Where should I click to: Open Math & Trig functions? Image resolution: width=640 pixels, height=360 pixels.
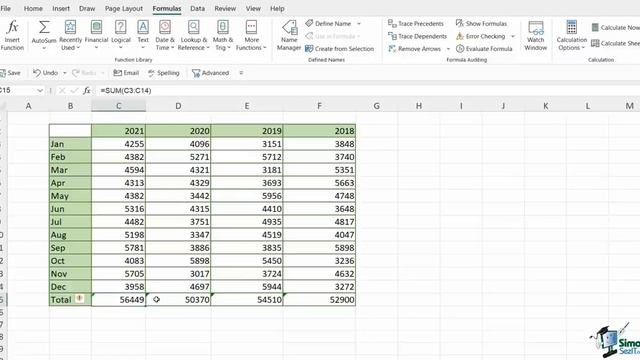223,36
